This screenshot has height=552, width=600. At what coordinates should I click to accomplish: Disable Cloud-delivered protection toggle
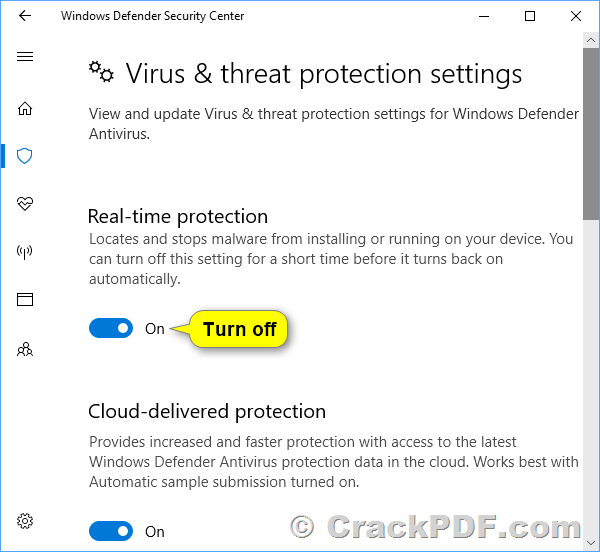coord(111,531)
